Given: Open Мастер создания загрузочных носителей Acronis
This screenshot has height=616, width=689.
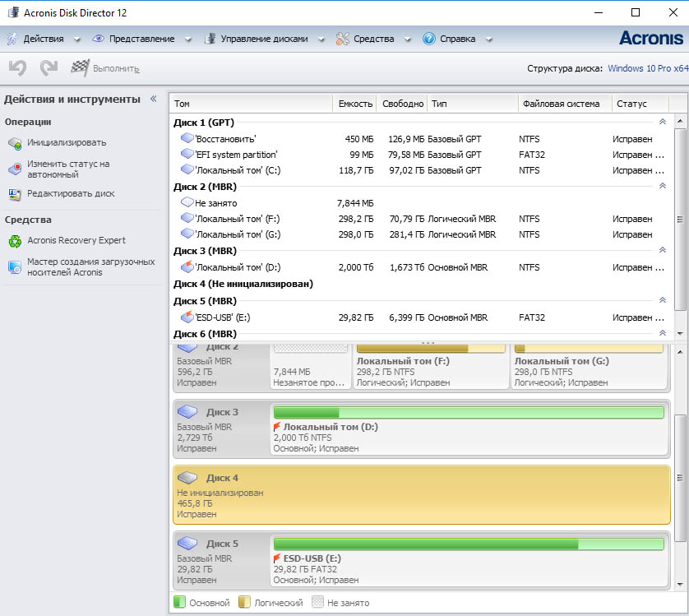Looking at the screenshot, I should pos(91,267).
